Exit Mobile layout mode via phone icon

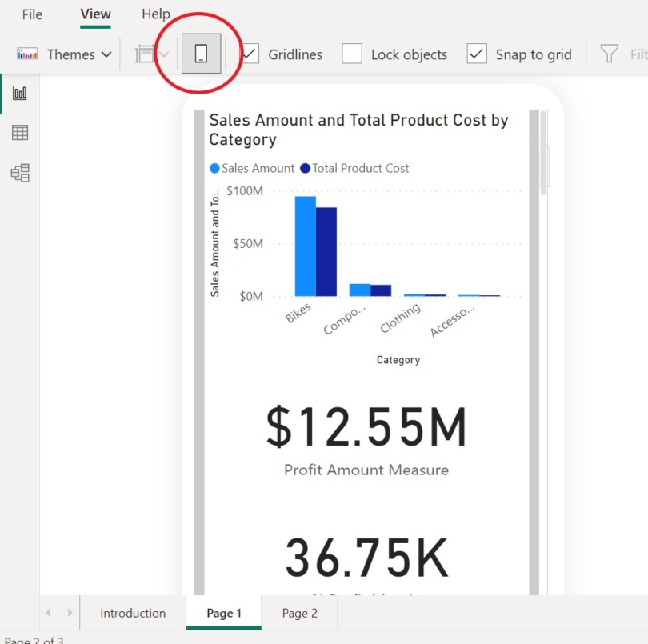pyautogui.click(x=200, y=54)
